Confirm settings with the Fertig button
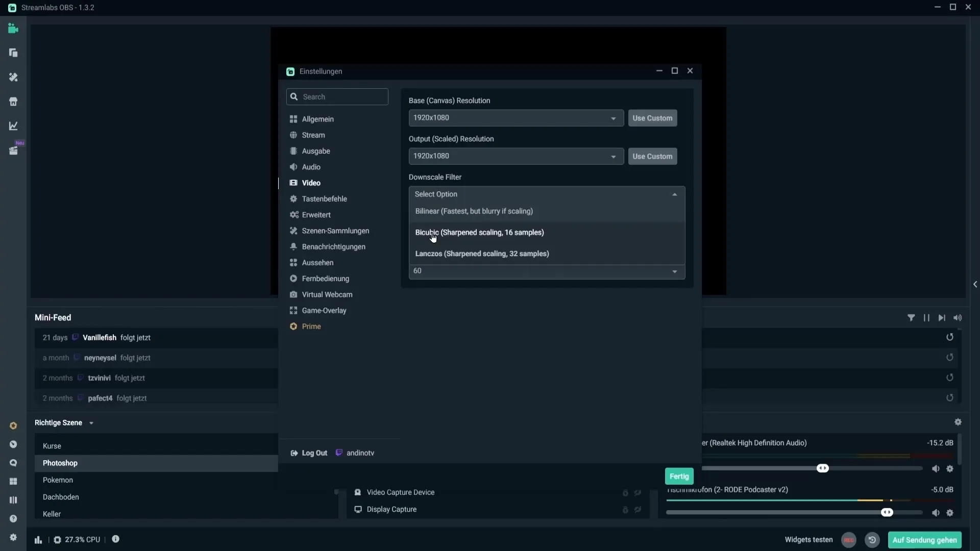 pyautogui.click(x=679, y=476)
